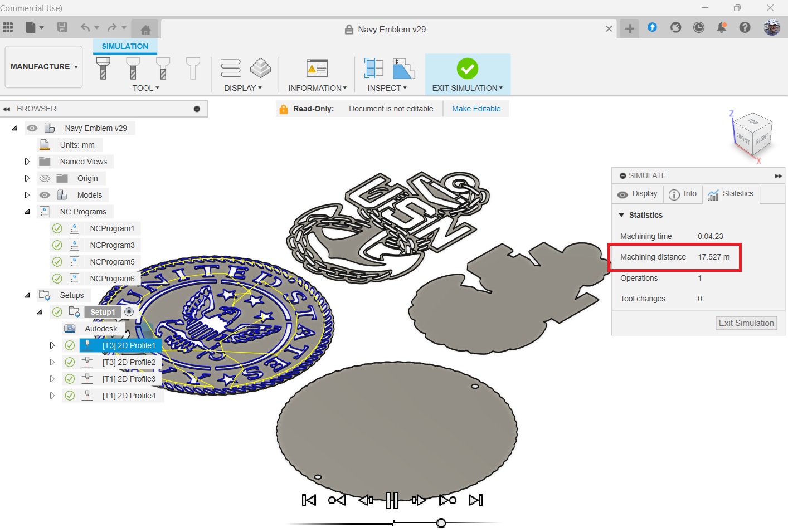788x532 pixels.
Task: Open the Help question mark icon
Action: click(x=745, y=27)
